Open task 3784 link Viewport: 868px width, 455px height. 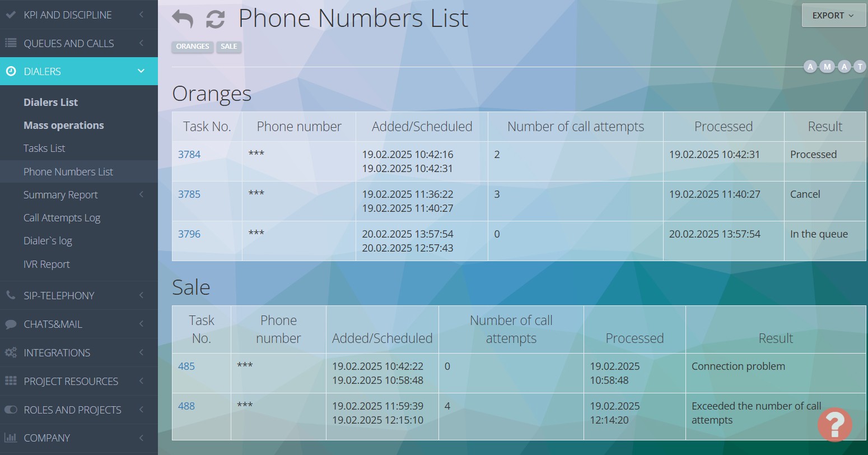[189, 155]
